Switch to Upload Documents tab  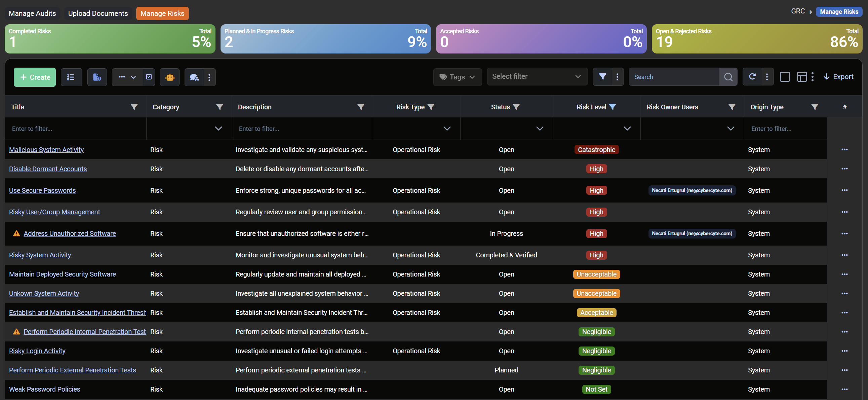98,13
